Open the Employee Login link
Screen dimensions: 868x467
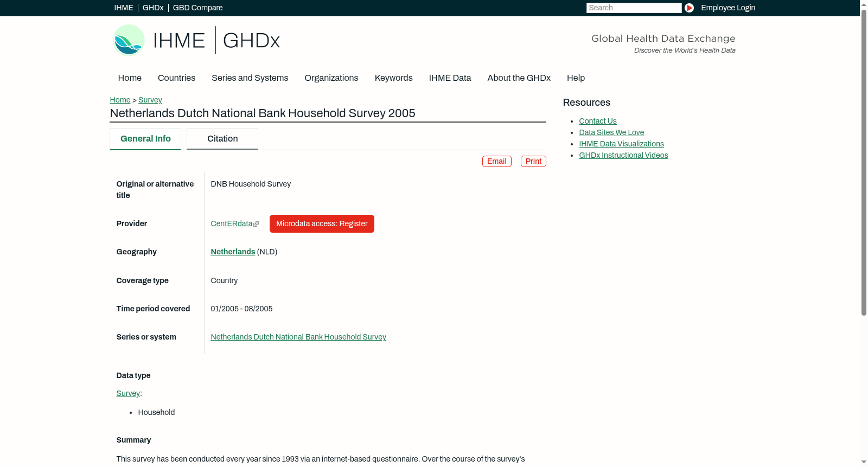click(728, 8)
